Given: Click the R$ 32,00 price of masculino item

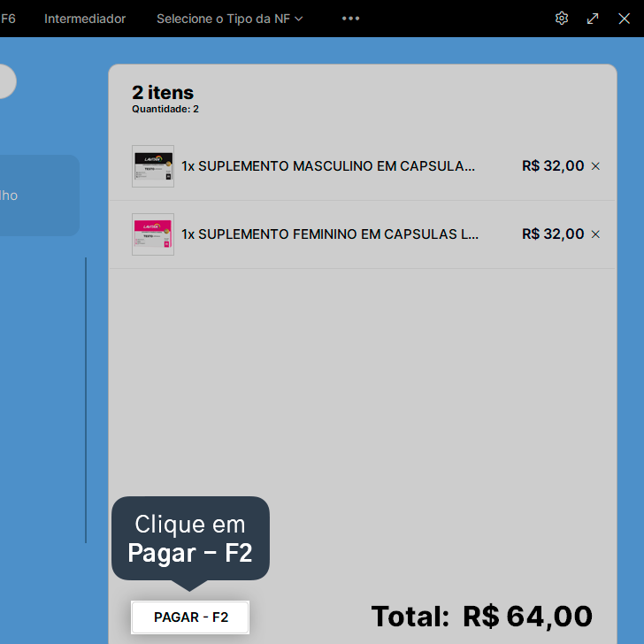Looking at the screenshot, I should pyautogui.click(x=553, y=166).
